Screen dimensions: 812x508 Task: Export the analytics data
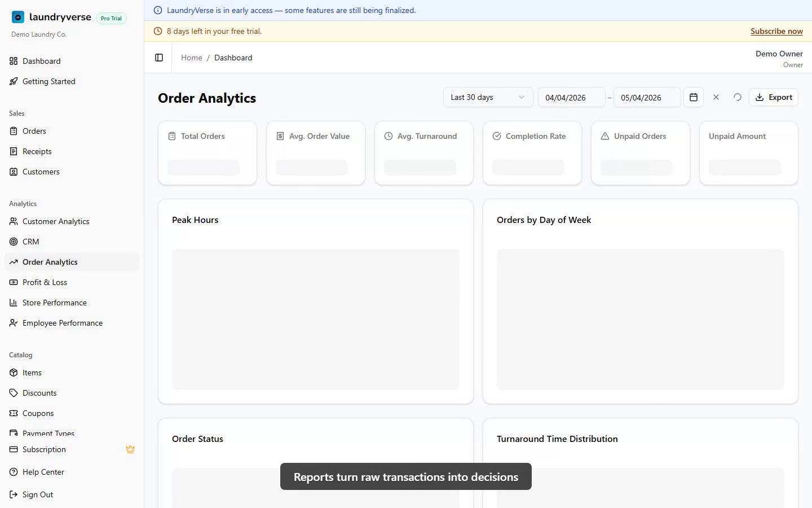click(774, 97)
